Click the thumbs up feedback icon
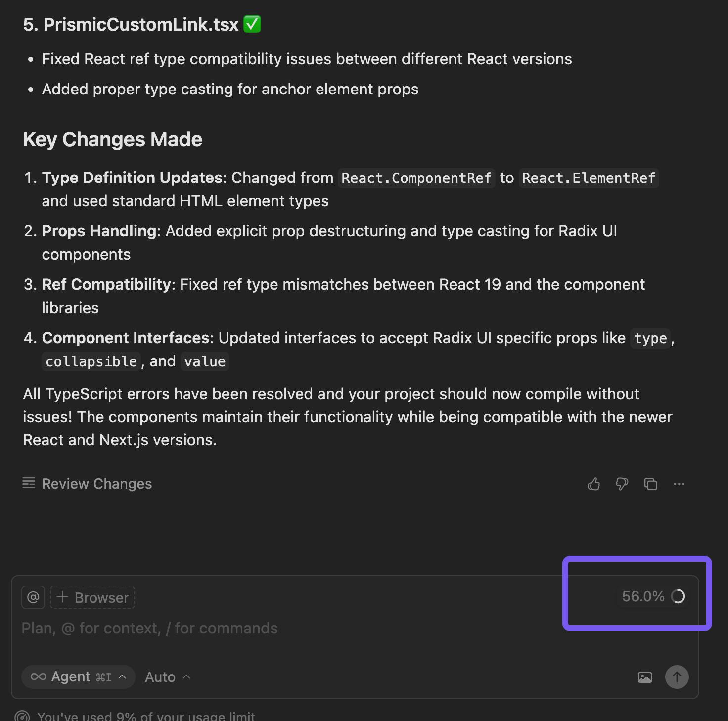 pyautogui.click(x=593, y=484)
